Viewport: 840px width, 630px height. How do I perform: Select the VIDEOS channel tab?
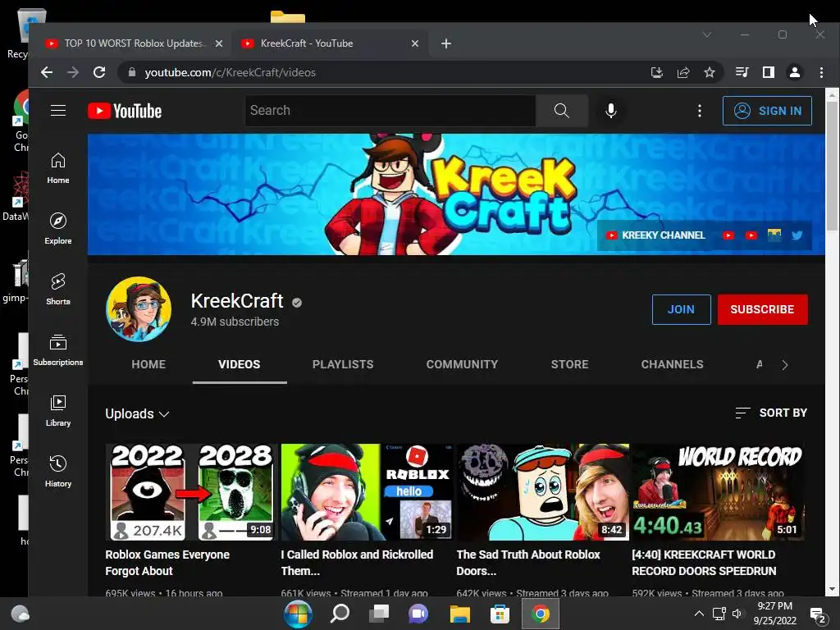(x=239, y=364)
